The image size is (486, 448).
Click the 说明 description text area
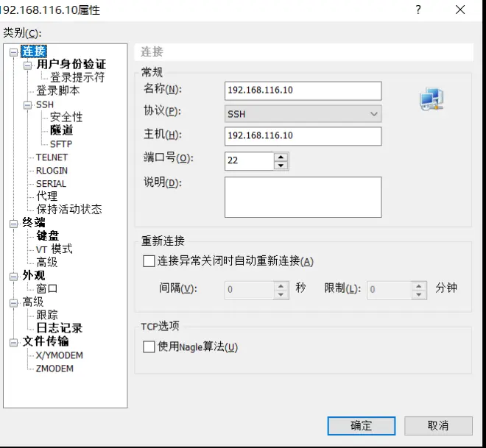303,197
